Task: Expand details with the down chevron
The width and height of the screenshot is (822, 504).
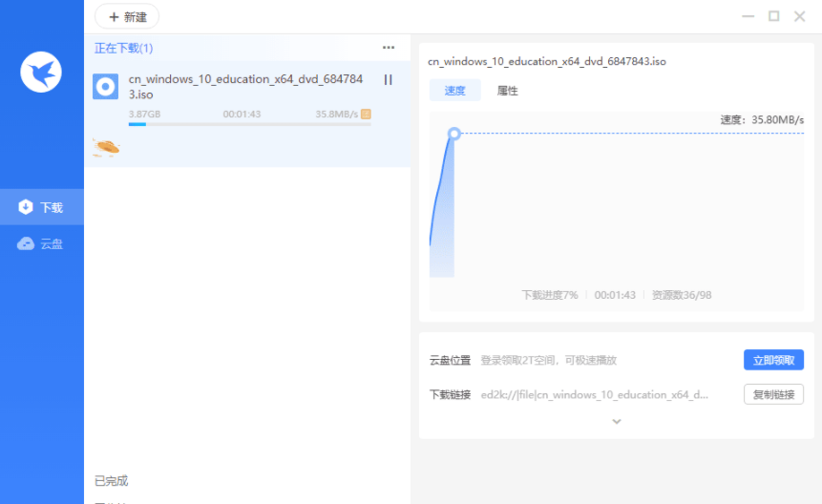Action: [616, 421]
